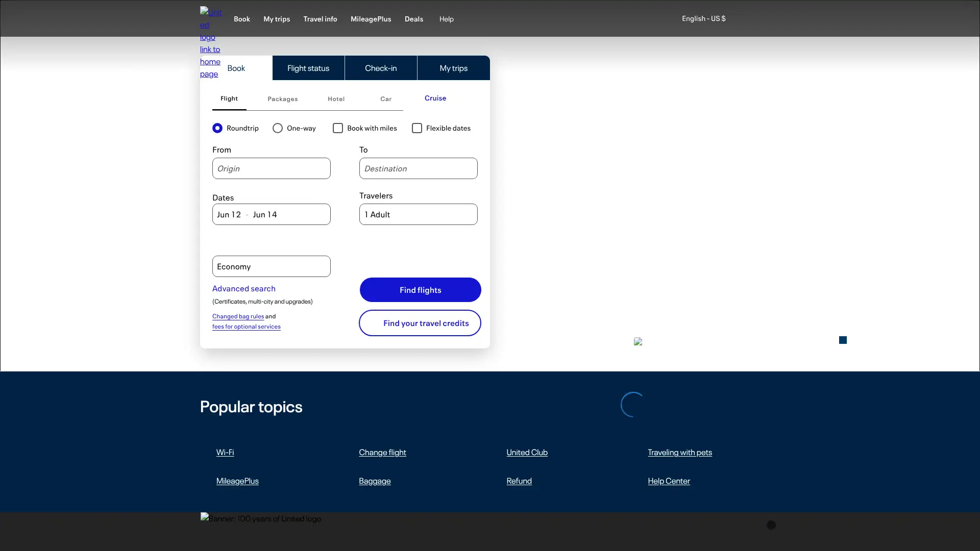Open the Travel info menu
The height and width of the screenshot is (551, 980).
[320, 19]
